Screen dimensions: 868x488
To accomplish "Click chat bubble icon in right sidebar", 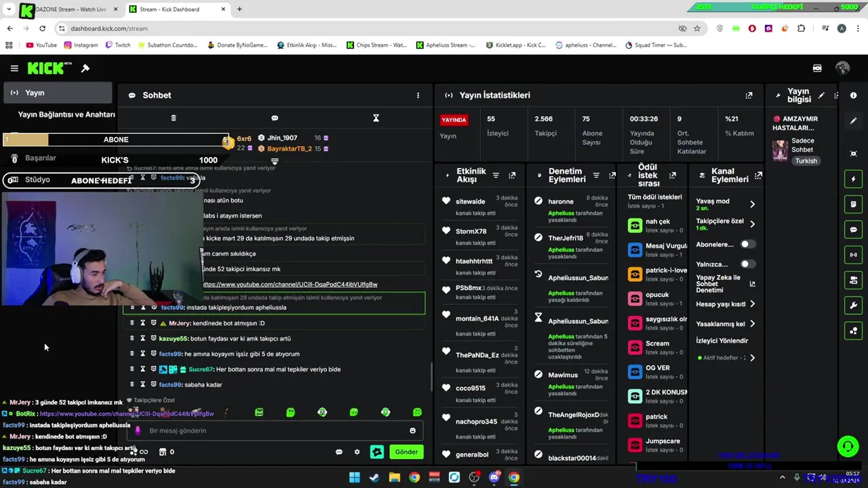I will click(853, 230).
